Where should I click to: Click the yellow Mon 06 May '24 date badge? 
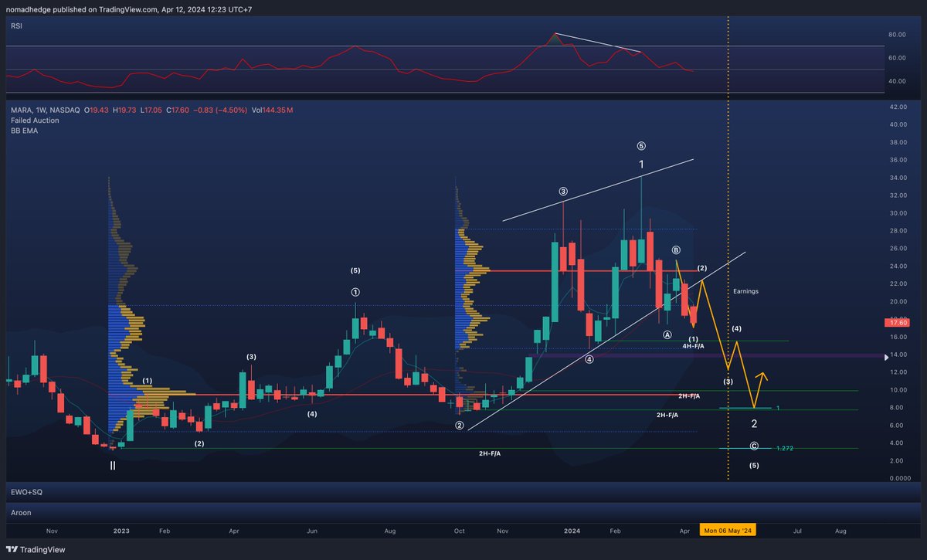(x=727, y=530)
